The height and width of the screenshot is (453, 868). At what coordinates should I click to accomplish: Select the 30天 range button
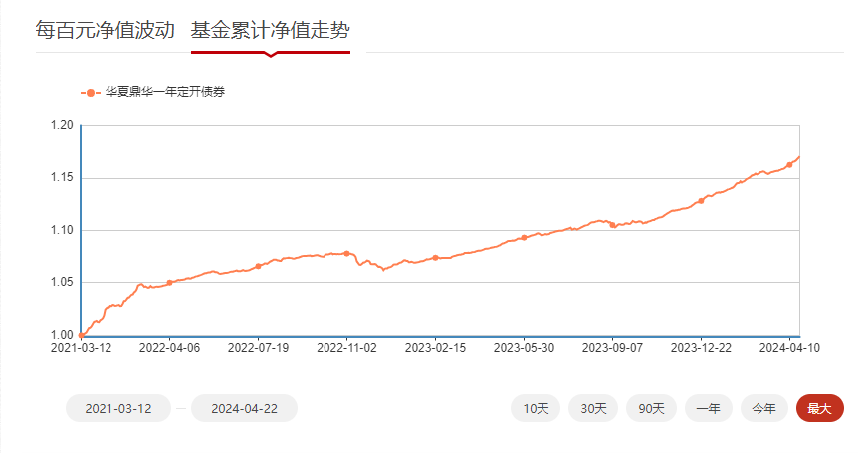593,408
